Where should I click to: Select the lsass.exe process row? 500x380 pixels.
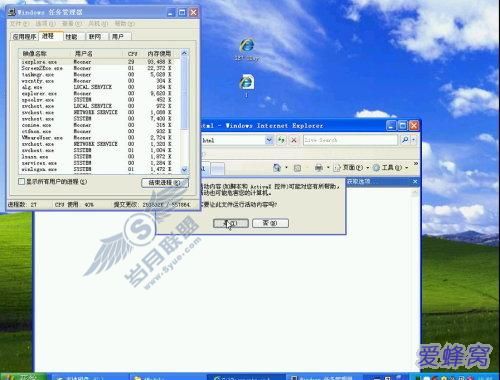(100, 157)
